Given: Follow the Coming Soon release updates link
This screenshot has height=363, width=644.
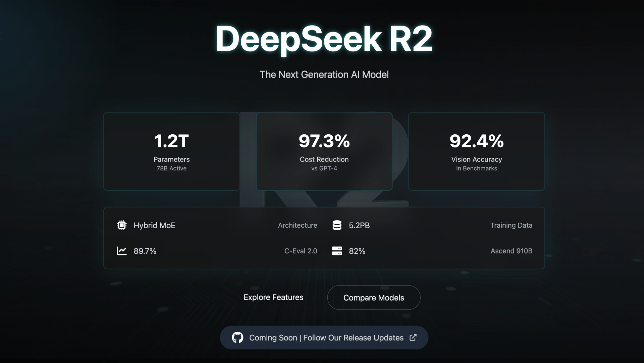Looking at the screenshot, I should [326, 337].
